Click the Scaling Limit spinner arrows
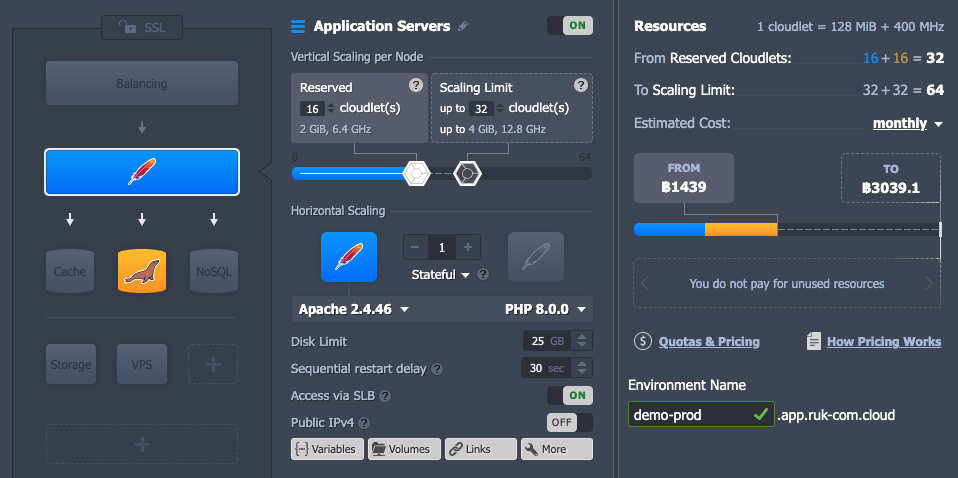Image resolution: width=958 pixels, height=478 pixels. [x=500, y=108]
